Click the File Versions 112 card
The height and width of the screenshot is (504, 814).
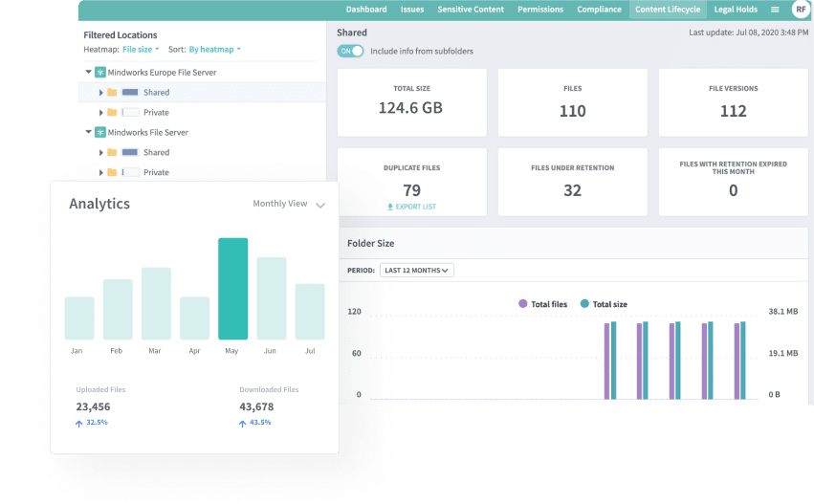point(734,102)
